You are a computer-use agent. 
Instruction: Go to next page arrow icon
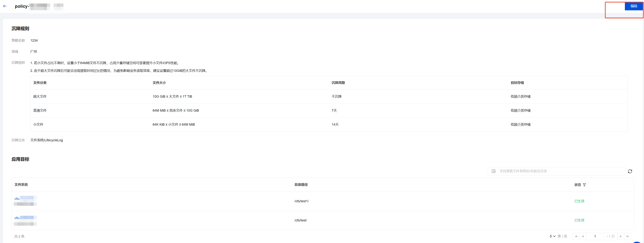point(620,236)
